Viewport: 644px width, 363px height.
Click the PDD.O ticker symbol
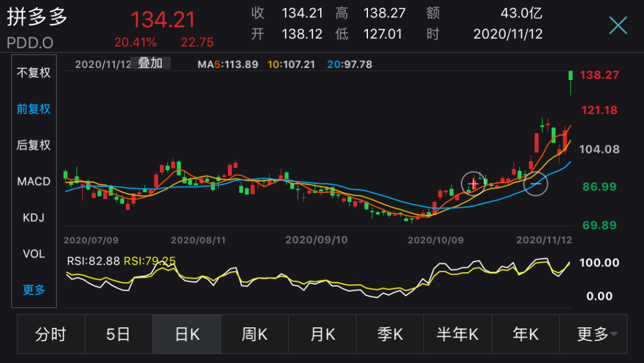pyautogui.click(x=30, y=43)
